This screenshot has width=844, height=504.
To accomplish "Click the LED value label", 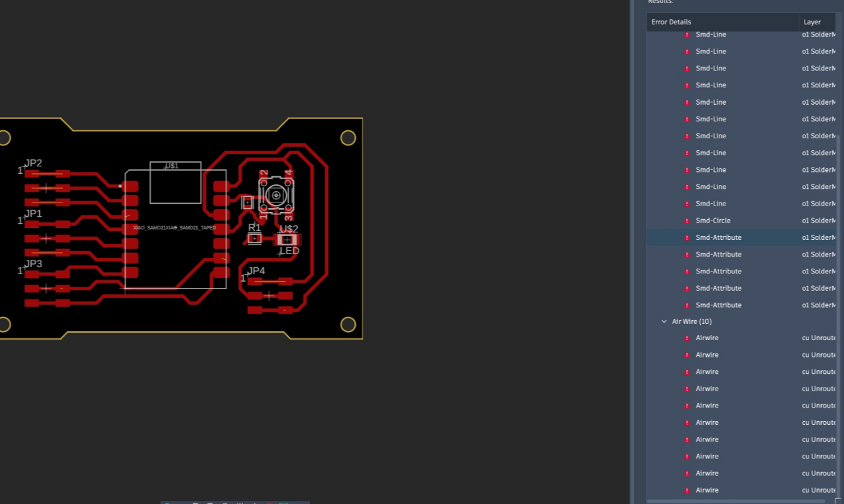I will pos(289,251).
